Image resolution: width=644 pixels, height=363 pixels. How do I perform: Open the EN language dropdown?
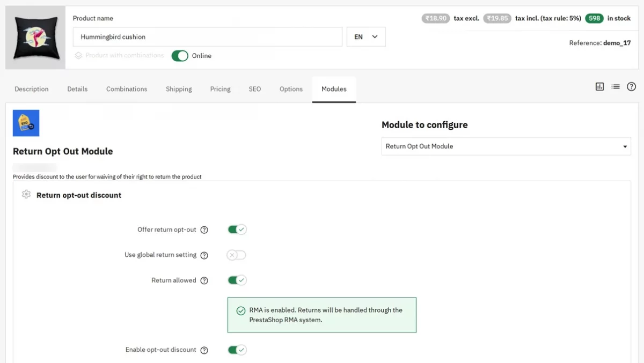click(366, 37)
